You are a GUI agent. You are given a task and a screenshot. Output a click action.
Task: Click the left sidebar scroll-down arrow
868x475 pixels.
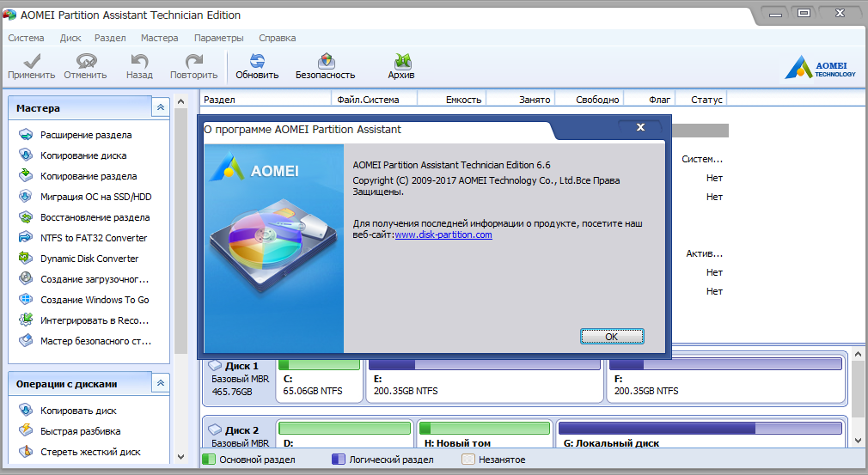click(180, 457)
